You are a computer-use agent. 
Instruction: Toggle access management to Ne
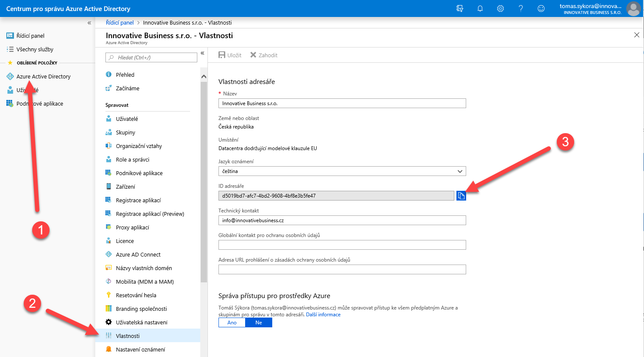click(x=259, y=323)
